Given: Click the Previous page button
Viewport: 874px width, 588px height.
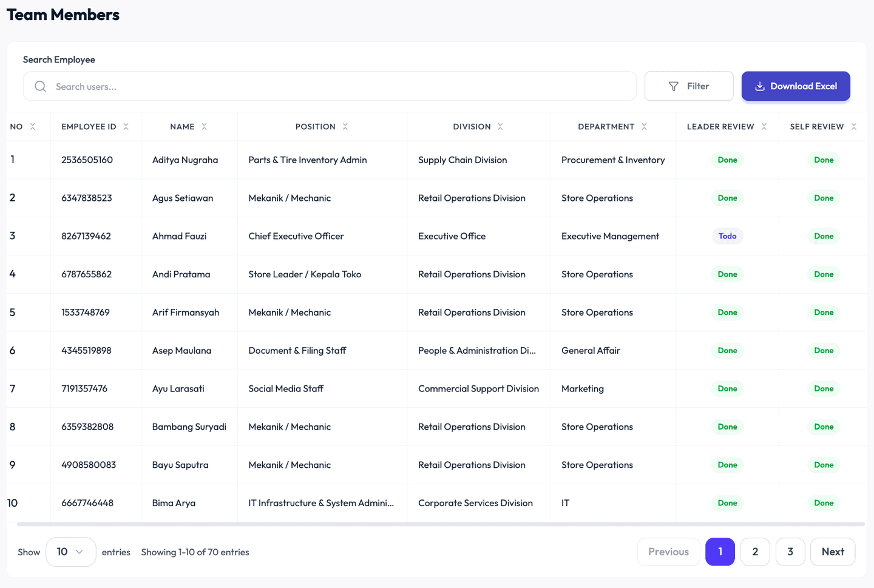Looking at the screenshot, I should [x=668, y=552].
